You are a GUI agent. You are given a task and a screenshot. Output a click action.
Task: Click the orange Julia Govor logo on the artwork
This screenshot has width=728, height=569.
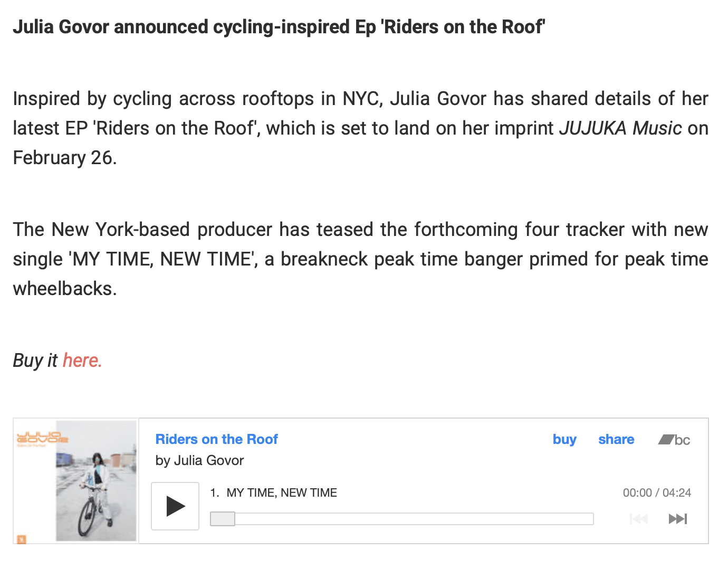[x=42, y=438]
